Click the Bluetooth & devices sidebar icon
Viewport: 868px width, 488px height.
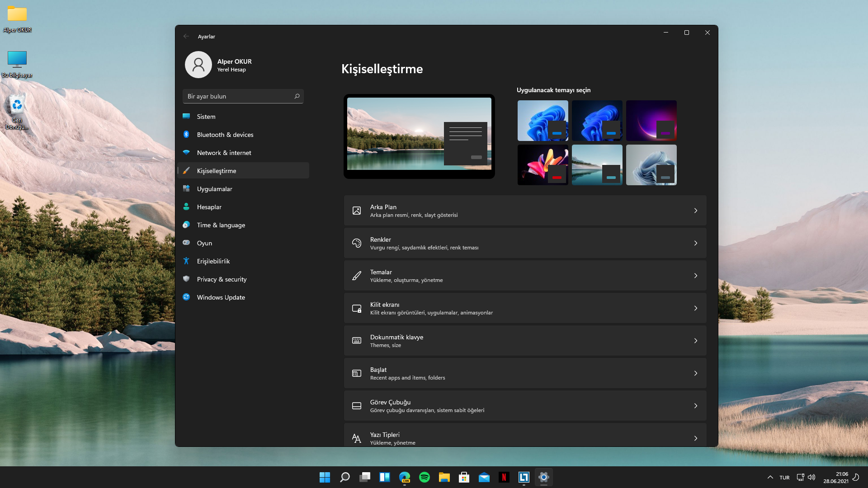point(186,134)
